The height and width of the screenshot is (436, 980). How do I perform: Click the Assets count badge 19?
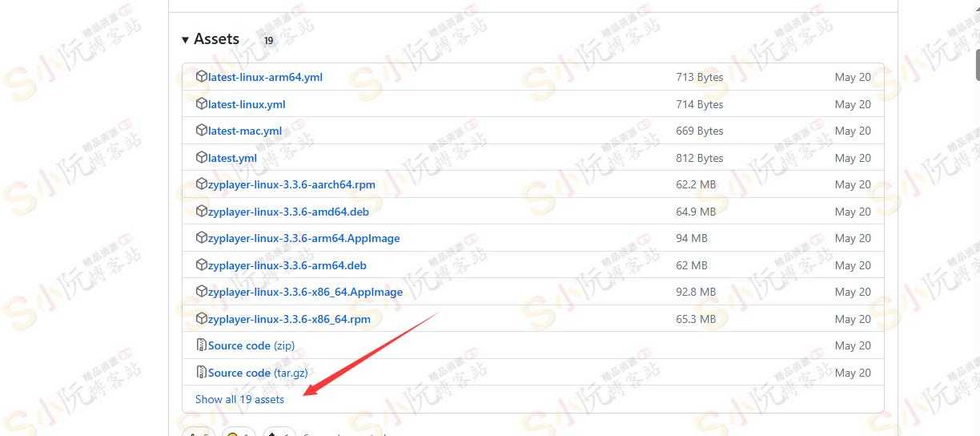268,40
